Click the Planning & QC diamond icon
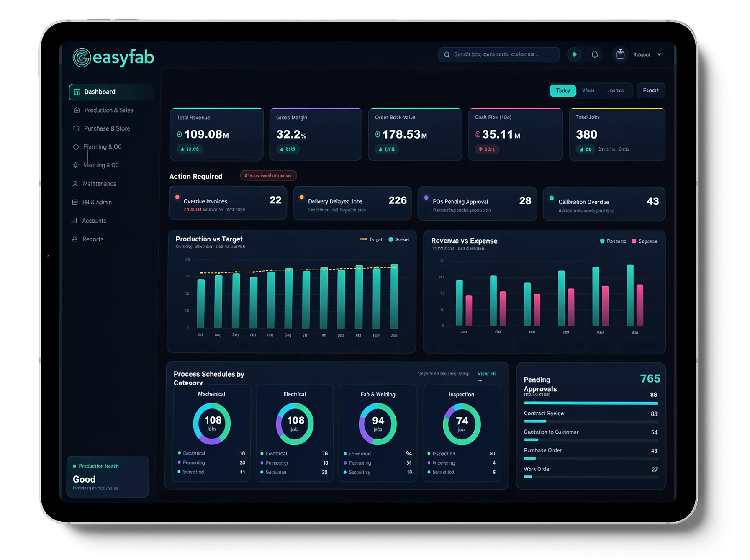This screenshot has height=560, width=750. pyautogui.click(x=76, y=146)
